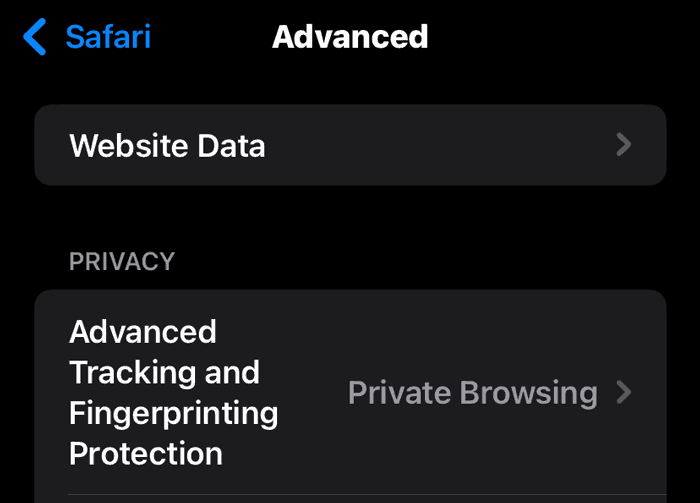The height and width of the screenshot is (503, 700).
Task: Click the Website Data label text
Action: click(167, 145)
